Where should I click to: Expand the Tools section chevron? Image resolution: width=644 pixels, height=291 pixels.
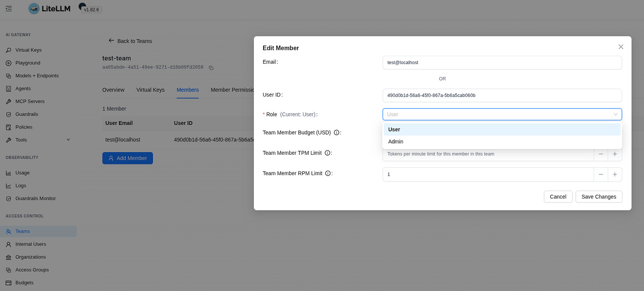(68, 140)
